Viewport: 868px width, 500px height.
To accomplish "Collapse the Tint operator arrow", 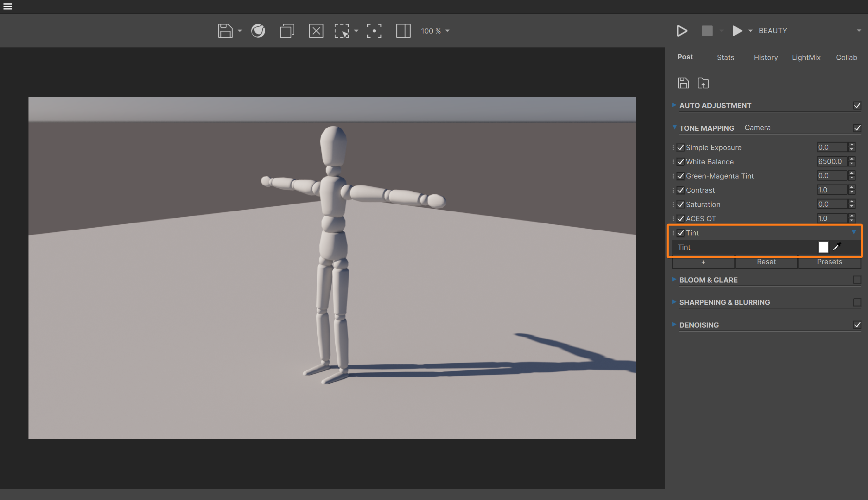I will click(853, 232).
